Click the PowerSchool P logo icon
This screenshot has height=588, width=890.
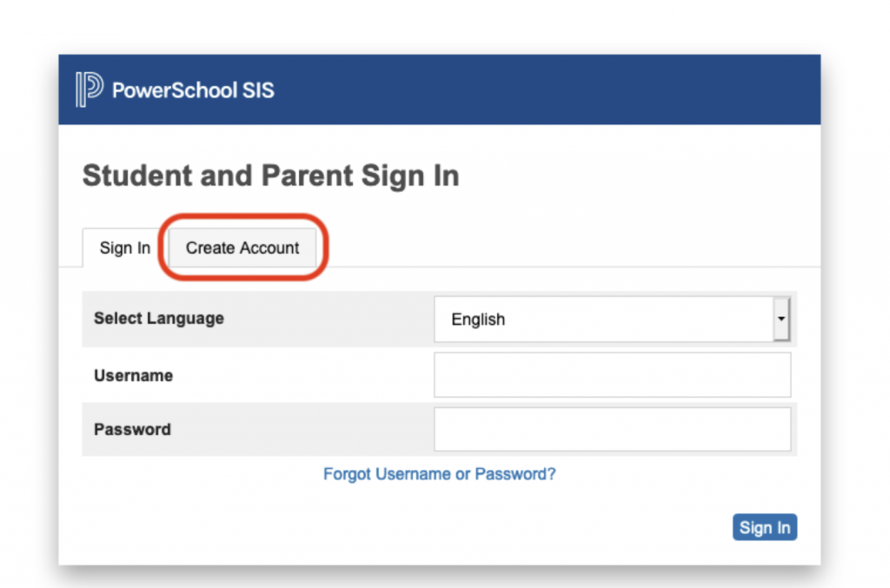point(90,89)
